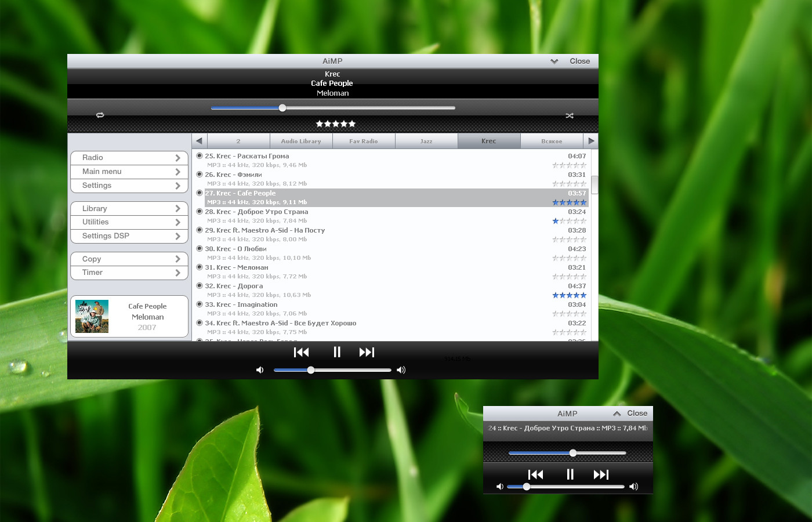Image resolution: width=812 pixels, height=522 pixels.
Task: Click the track marker icon for Дорога
Action: point(200,286)
